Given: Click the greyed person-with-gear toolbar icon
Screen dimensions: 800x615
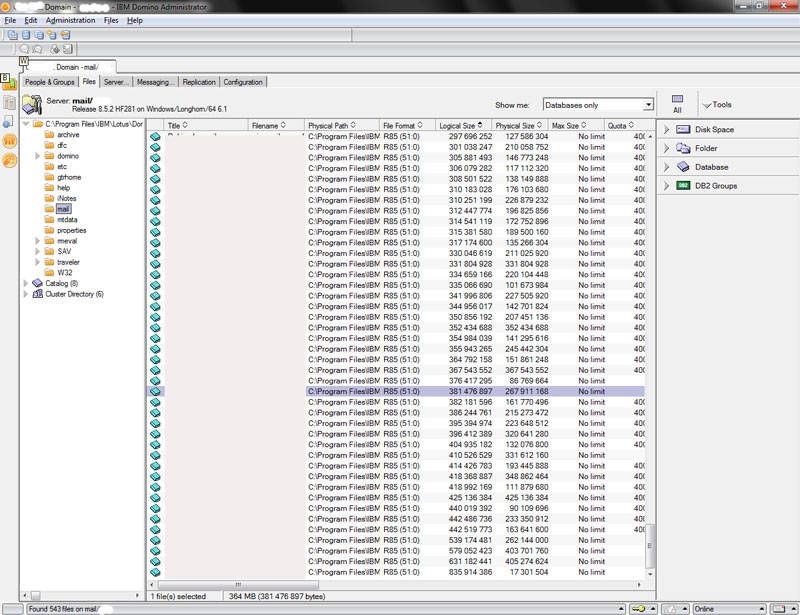Looking at the screenshot, I should tap(55, 49).
